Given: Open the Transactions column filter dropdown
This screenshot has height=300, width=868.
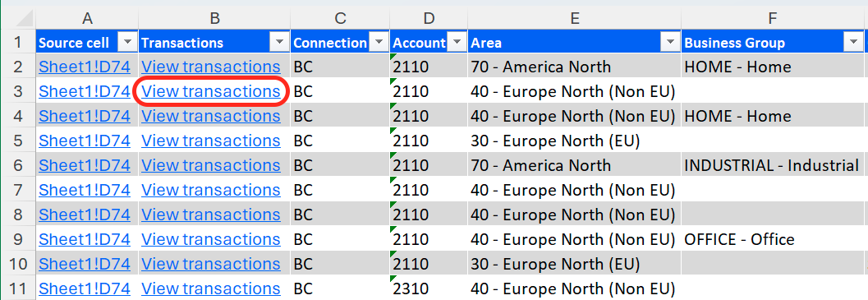Looking at the screenshot, I should 280,43.
